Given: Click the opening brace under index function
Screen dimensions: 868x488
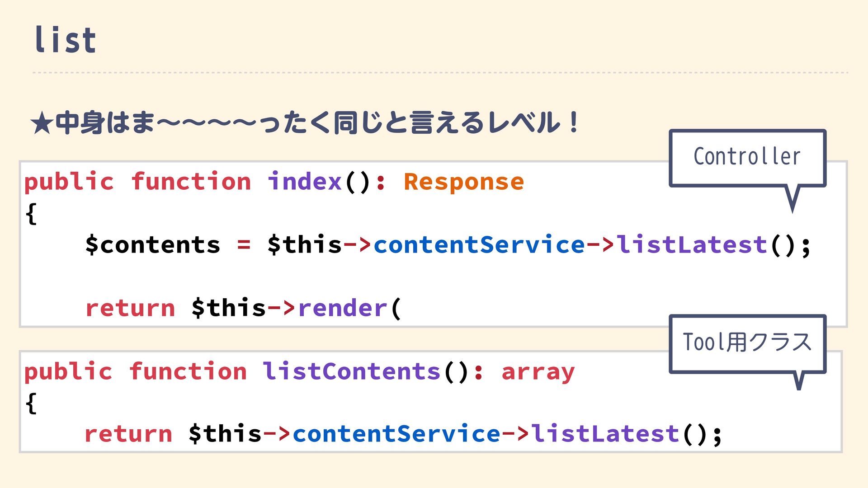Looking at the screenshot, I should click(31, 213).
